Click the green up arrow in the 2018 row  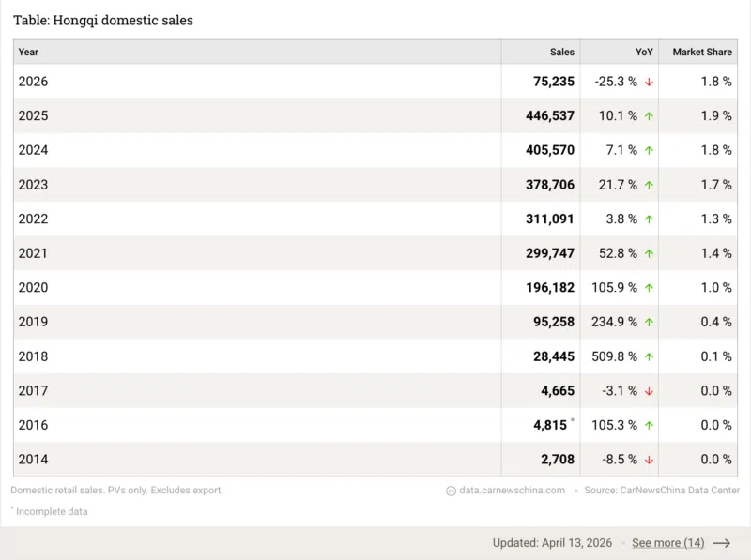tap(649, 356)
